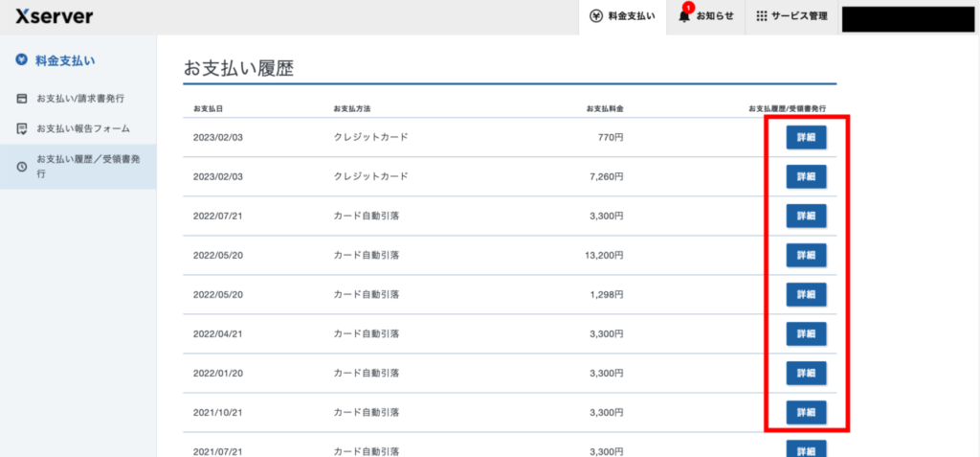This screenshot has height=457, width=980.
Task: Click カード自動引落 in 13,200円 row
Action: click(367, 256)
